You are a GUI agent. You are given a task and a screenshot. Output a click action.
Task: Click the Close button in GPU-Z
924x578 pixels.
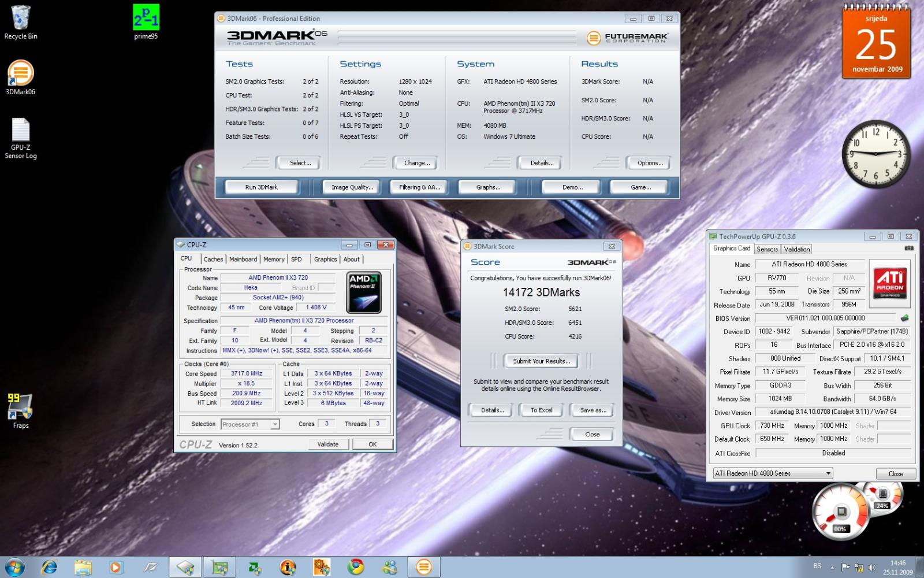coord(896,474)
